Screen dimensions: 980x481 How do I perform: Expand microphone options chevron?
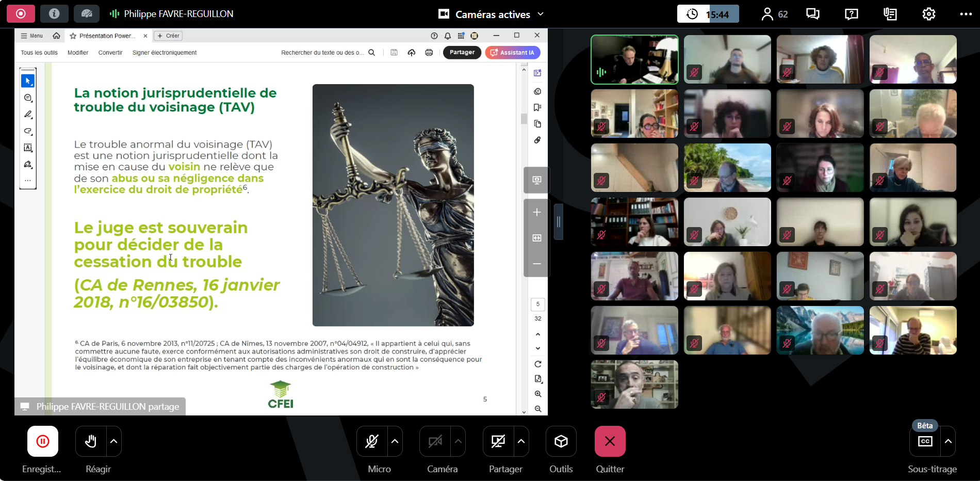(395, 441)
